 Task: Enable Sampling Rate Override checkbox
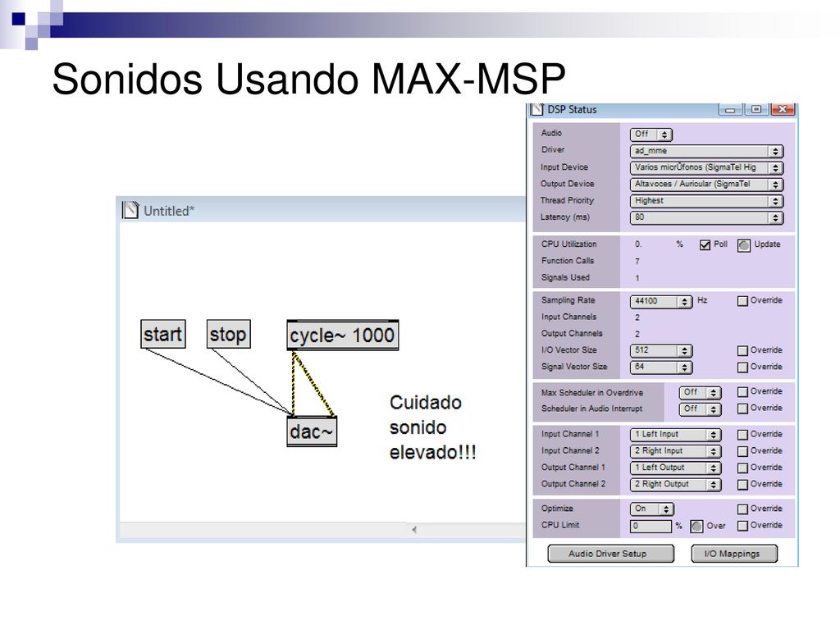[742, 301]
